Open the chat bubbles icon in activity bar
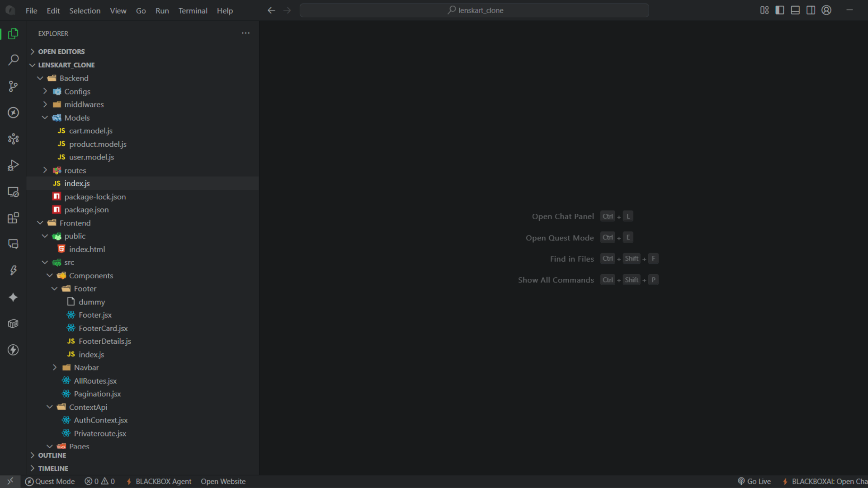868x488 pixels. tap(13, 244)
